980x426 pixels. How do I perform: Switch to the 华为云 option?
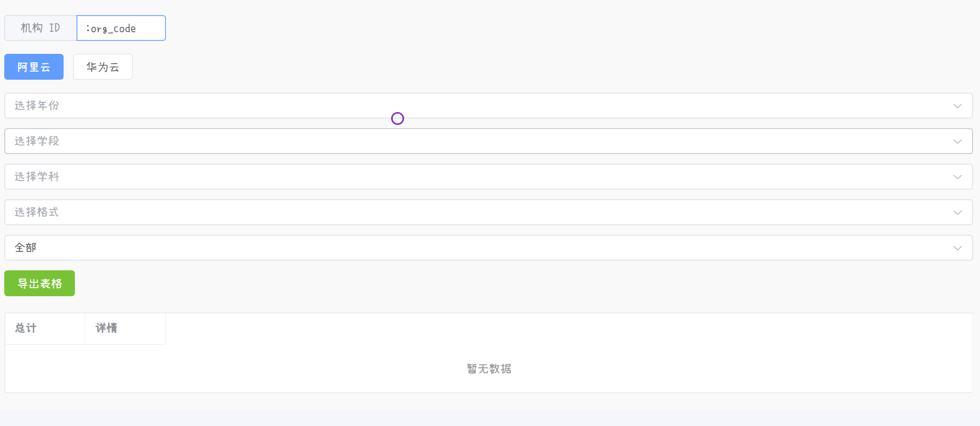tap(103, 67)
